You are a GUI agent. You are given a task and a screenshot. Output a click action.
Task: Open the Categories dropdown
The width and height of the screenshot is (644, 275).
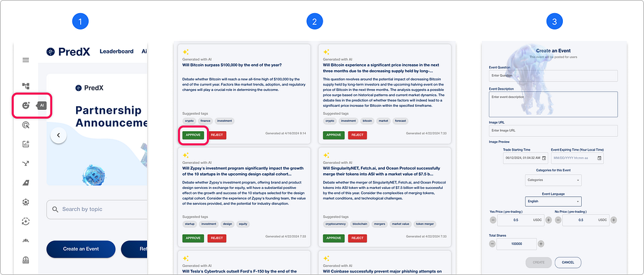(553, 180)
